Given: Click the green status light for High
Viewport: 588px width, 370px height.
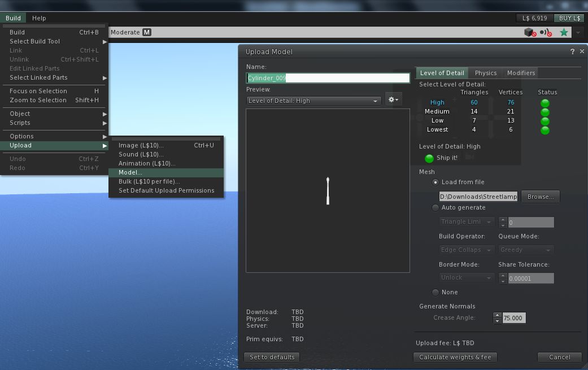Looking at the screenshot, I should (x=545, y=103).
